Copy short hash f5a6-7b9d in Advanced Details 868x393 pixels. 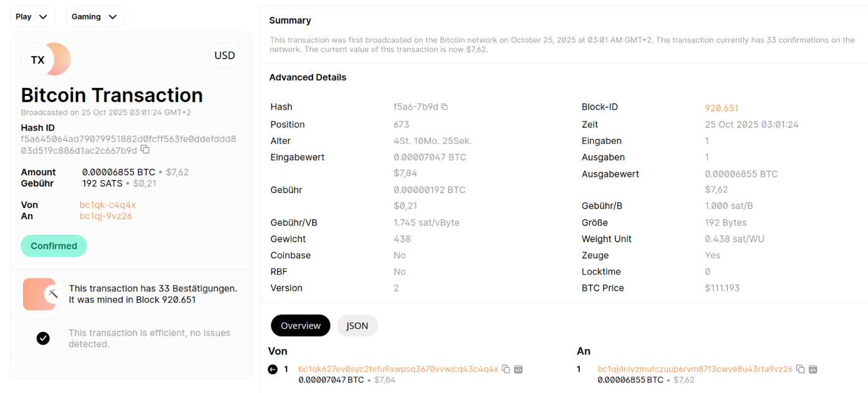click(x=445, y=107)
